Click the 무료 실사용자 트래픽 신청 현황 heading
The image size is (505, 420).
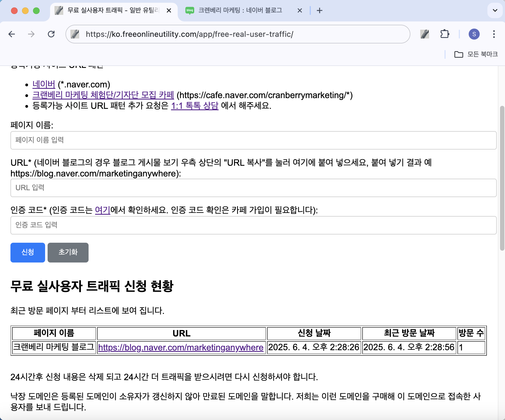pos(92,286)
